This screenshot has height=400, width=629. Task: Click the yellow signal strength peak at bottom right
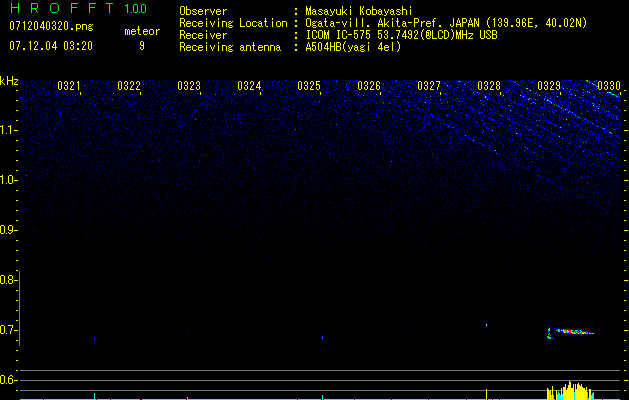click(570, 390)
